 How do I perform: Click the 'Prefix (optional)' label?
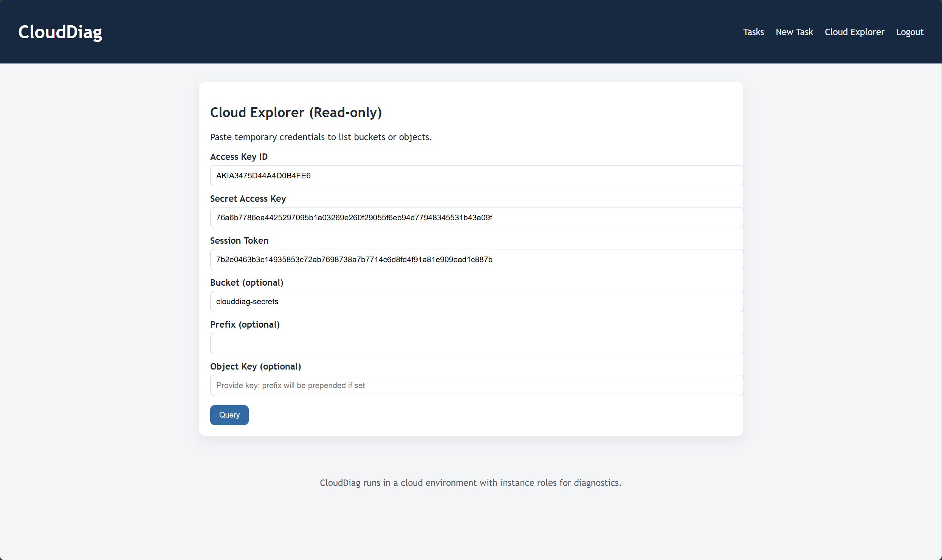tap(245, 325)
